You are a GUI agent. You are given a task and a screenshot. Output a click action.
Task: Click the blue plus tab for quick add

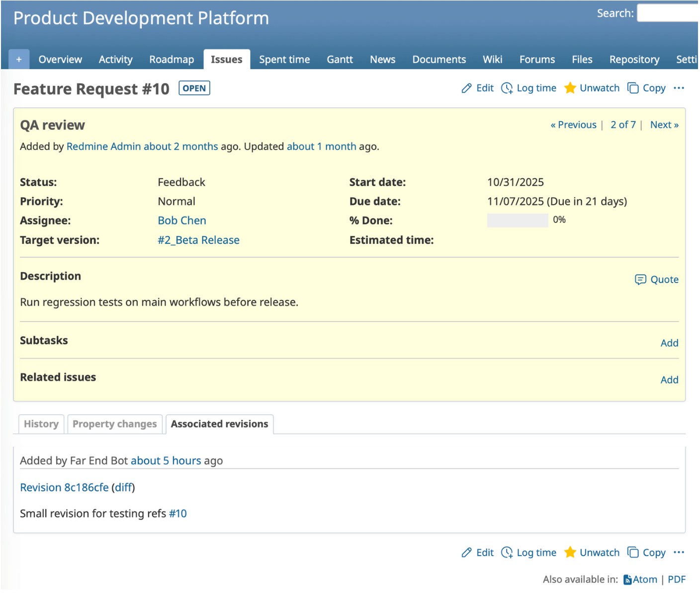point(19,59)
